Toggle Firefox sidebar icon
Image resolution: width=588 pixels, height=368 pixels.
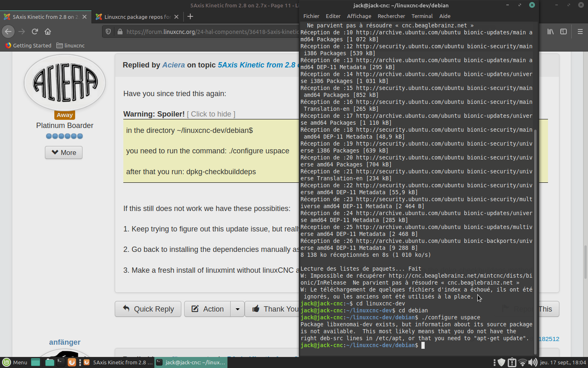pyautogui.click(x=563, y=31)
